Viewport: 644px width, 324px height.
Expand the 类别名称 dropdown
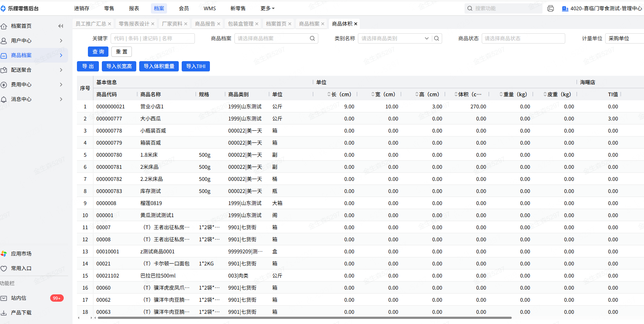(426, 38)
